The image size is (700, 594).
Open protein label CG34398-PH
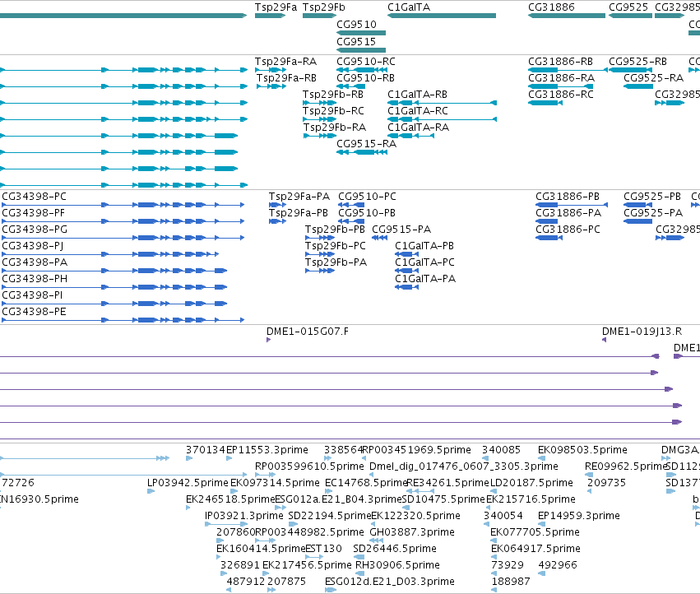pos(35,279)
